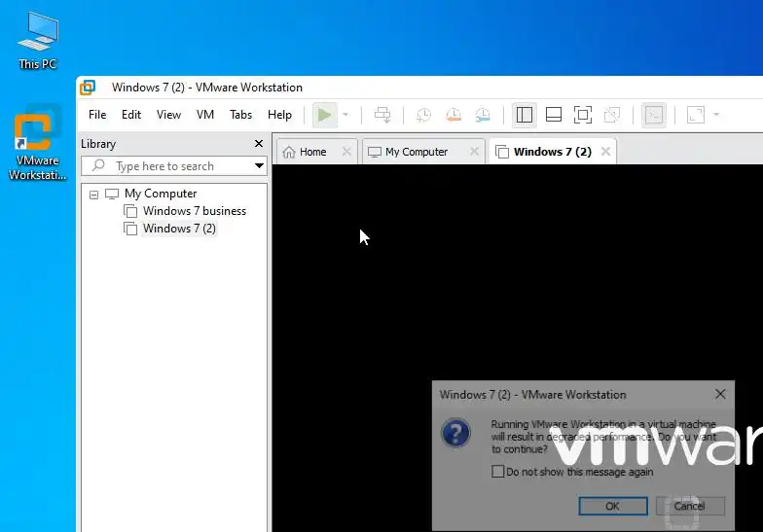Close the Library panel
Screen dimensions: 763x532
[x=259, y=144]
